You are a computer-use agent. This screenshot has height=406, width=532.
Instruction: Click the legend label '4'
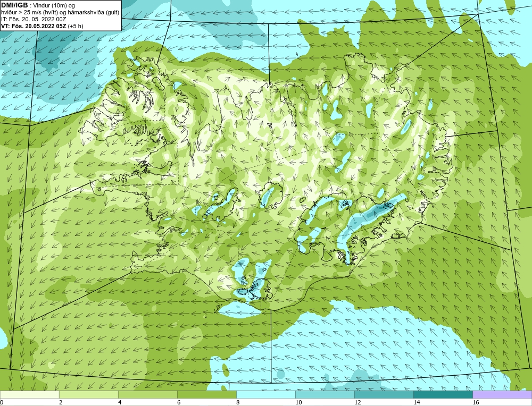[120, 402]
